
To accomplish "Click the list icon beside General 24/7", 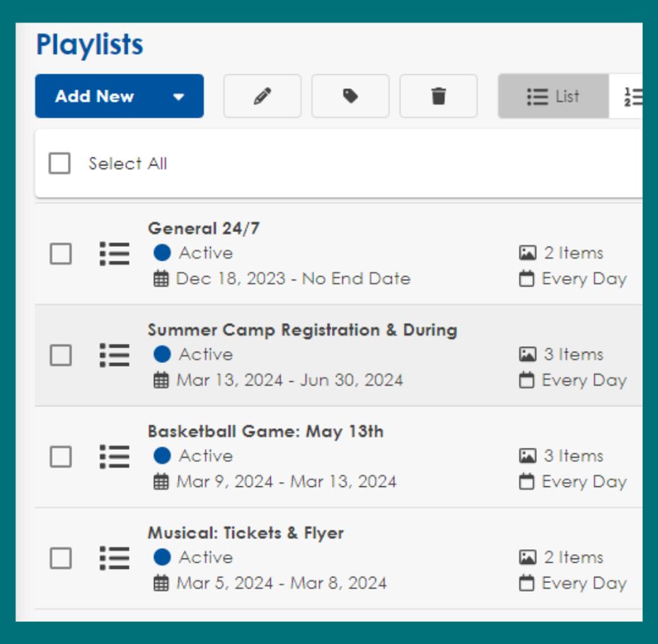I will pyautogui.click(x=115, y=253).
